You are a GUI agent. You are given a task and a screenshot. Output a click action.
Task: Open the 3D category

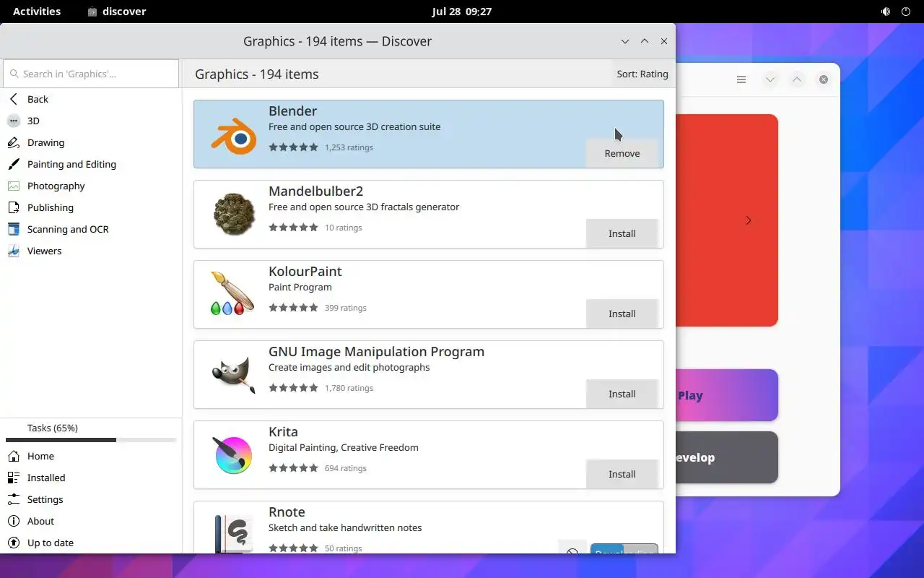[x=91, y=121]
